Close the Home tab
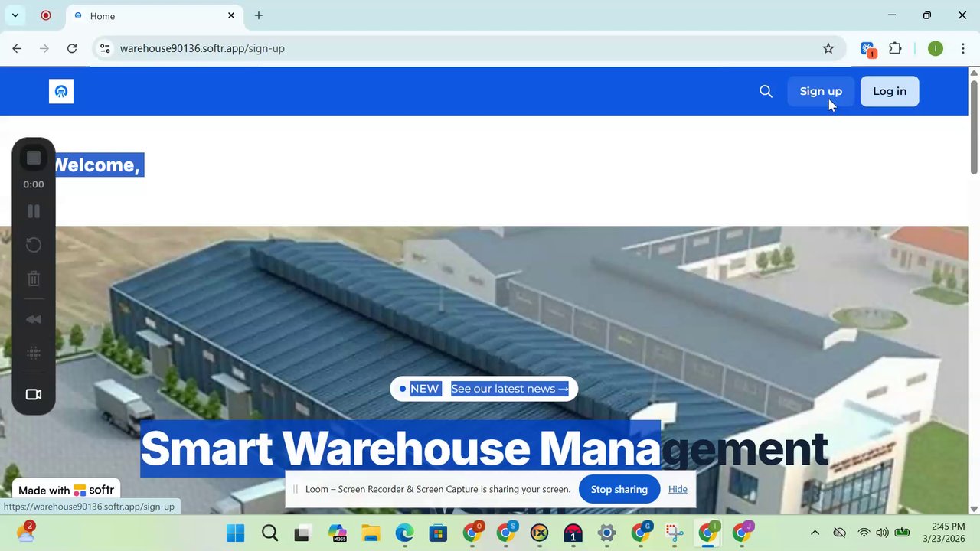The height and width of the screenshot is (551, 980). (x=231, y=15)
